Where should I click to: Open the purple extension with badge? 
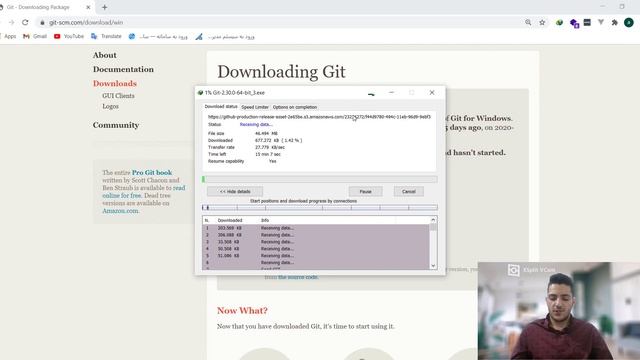pos(574,23)
